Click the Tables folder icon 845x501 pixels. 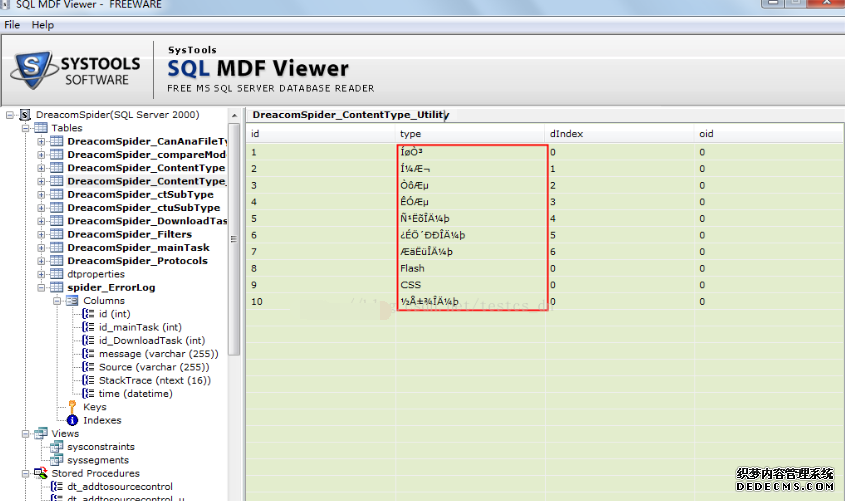(x=40, y=128)
